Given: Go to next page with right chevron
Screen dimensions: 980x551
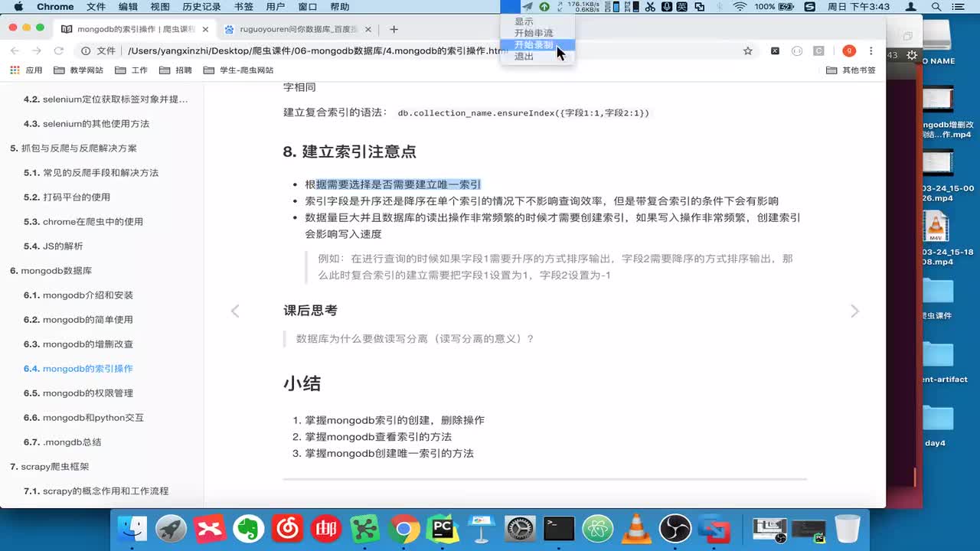Looking at the screenshot, I should pyautogui.click(x=854, y=311).
